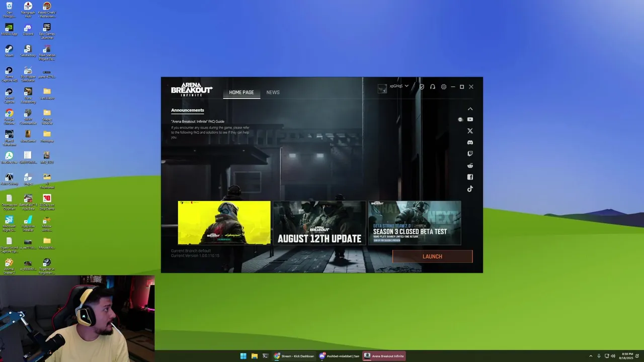Select the Photopea folder on desktop
Image resolution: width=644 pixels, height=362 pixels.
[47, 136]
